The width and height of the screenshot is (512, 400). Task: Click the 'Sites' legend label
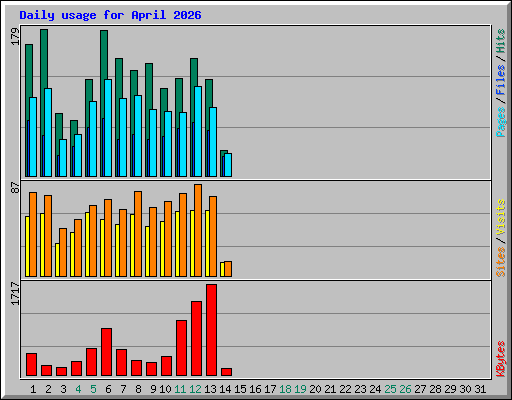(501, 262)
